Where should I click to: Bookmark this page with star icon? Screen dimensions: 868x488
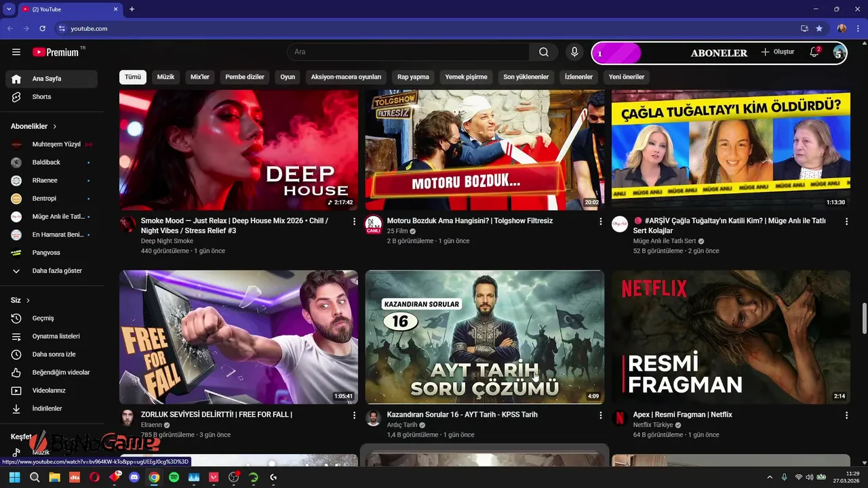point(819,28)
